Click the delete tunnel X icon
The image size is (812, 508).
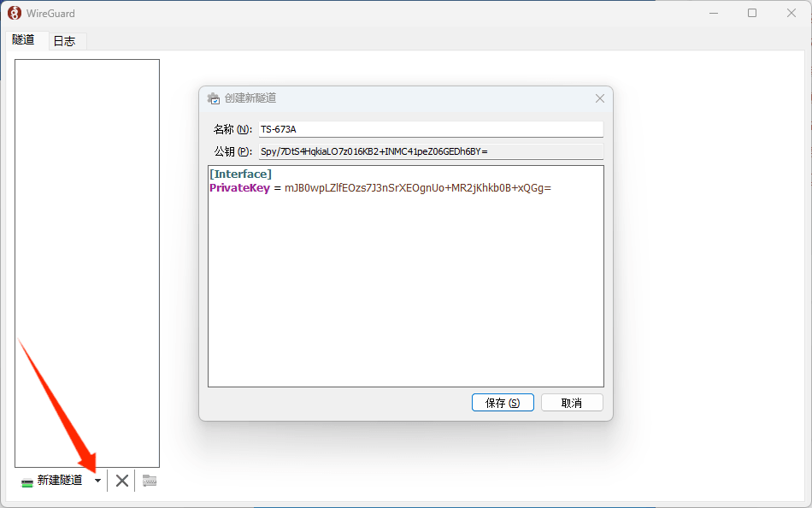122,481
